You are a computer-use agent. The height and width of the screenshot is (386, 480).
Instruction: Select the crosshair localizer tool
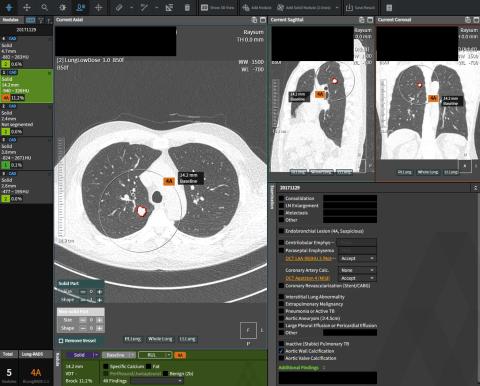tap(98, 7)
